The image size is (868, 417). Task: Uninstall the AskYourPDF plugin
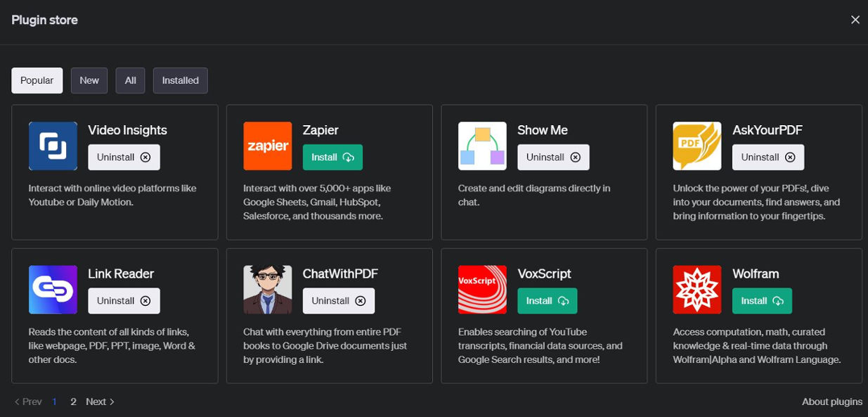pos(768,158)
